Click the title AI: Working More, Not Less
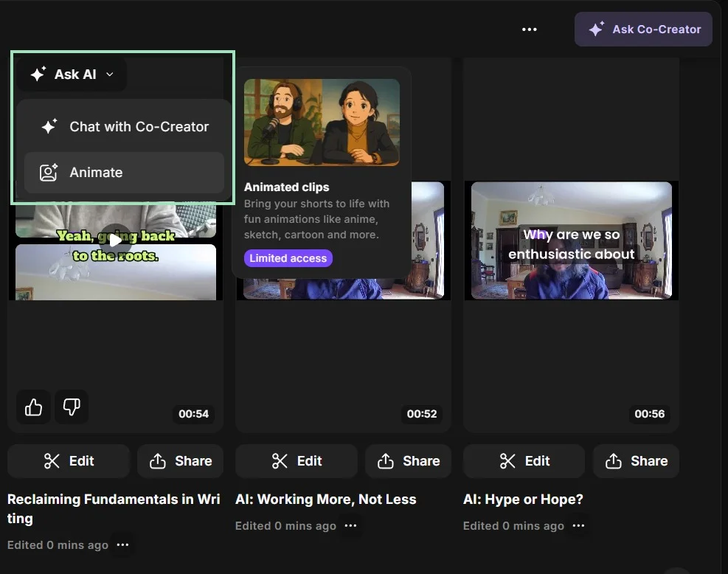728x574 pixels. point(326,499)
